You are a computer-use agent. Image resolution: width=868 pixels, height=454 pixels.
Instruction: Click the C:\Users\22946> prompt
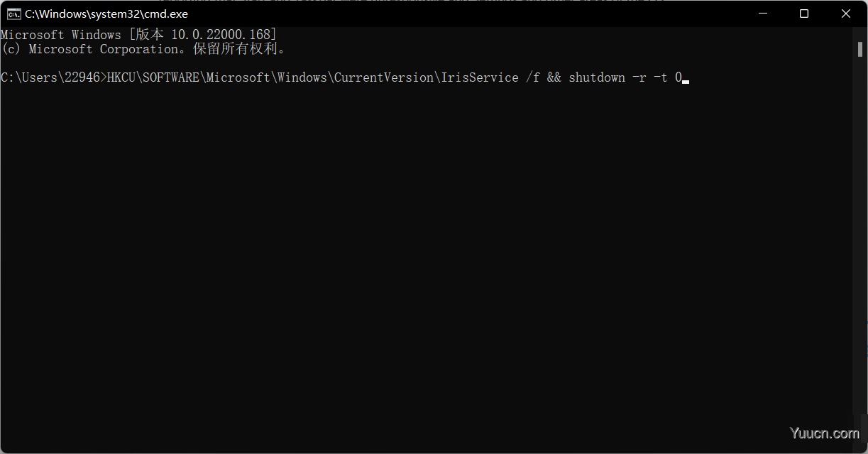(54, 77)
